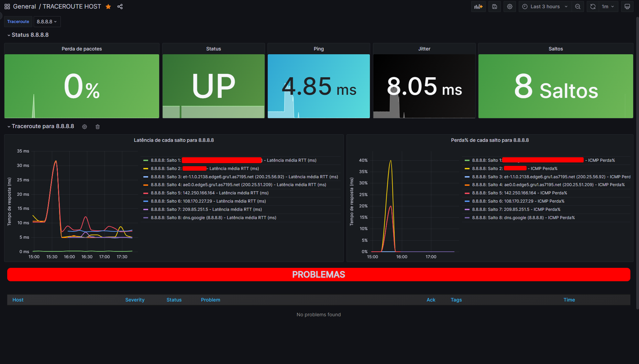Collapse the Status 8.8.8.8 row
Image resolution: width=639 pixels, height=364 pixels.
click(28, 35)
